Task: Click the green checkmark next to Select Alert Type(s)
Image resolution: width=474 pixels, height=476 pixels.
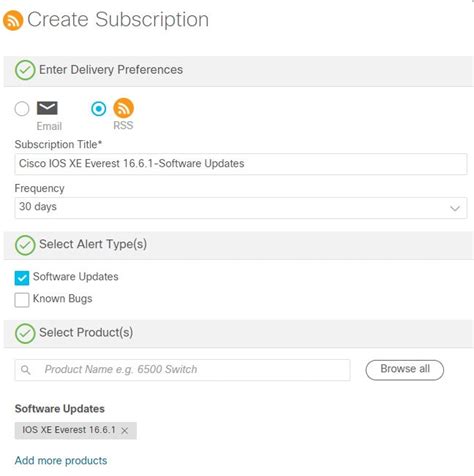Action: coord(25,245)
